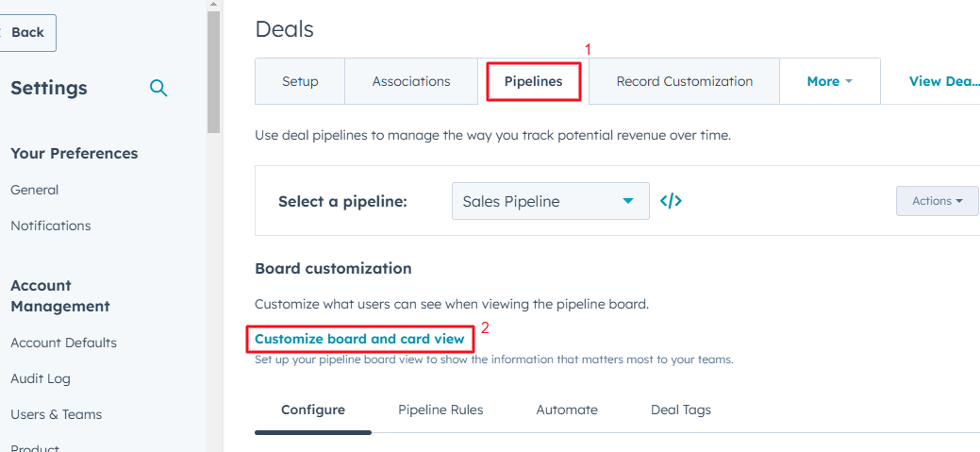Expand the Actions dropdown button

pyautogui.click(x=937, y=201)
